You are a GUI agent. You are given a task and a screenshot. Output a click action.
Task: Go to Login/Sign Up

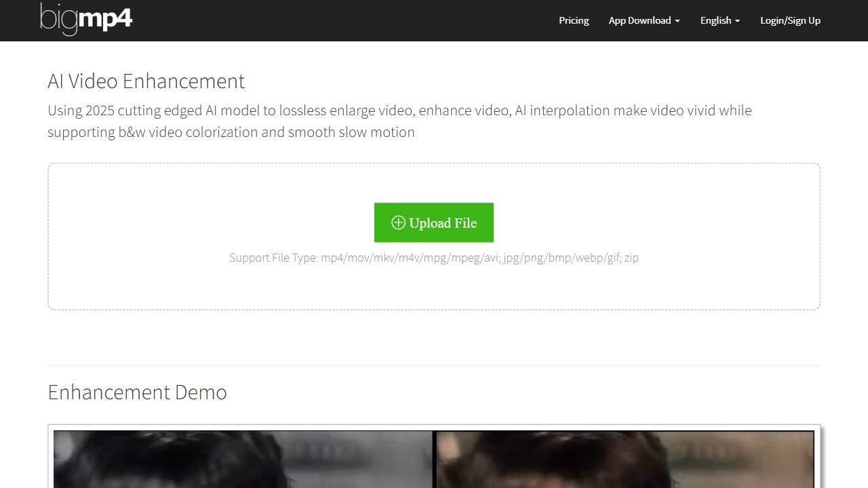(790, 20)
